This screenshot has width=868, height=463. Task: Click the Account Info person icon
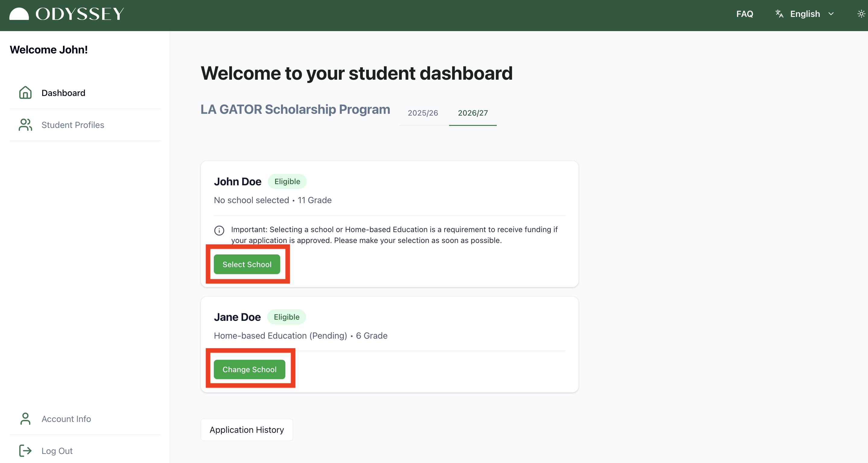coord(25,419)
